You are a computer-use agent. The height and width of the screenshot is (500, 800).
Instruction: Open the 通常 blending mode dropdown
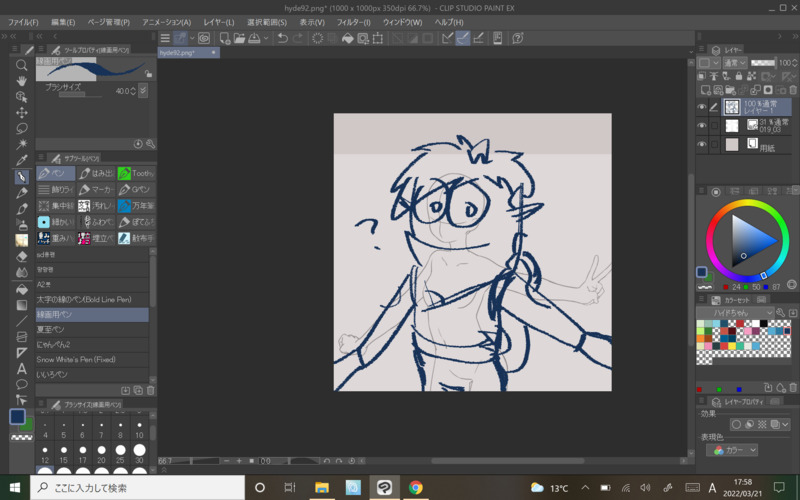point(735,62)
